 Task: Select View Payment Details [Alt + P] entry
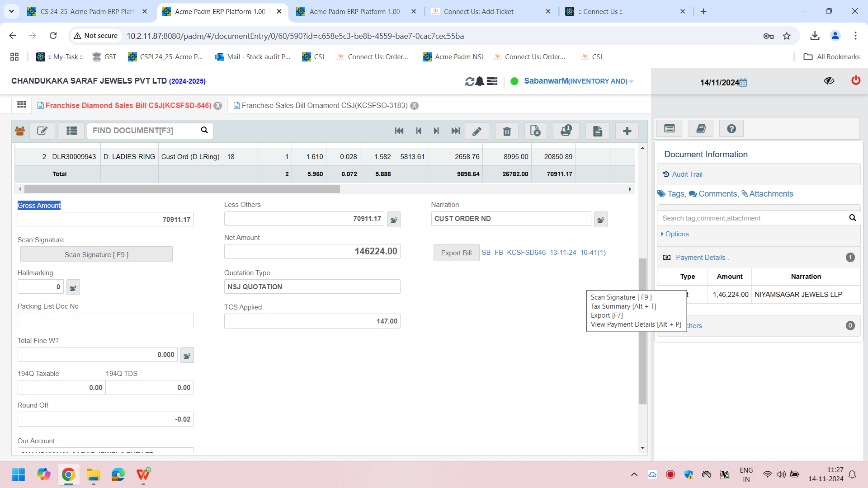[636, 324]
